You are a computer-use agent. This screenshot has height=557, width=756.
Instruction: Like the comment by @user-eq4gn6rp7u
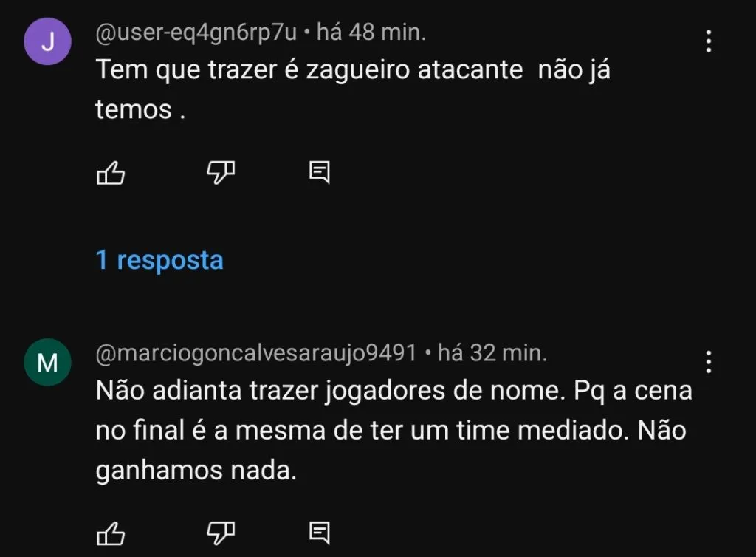(111, 172)
